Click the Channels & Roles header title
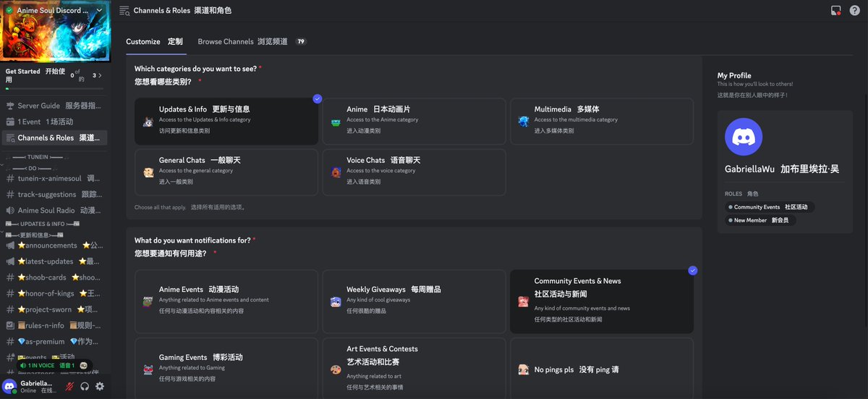The height and width of the screenshot is (399, 868). coord(162,11)
